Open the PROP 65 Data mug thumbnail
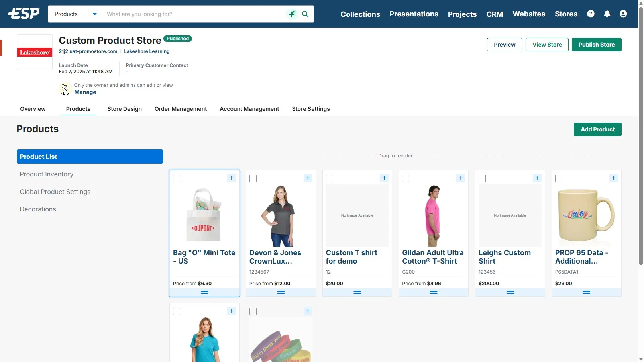Viewport: 644px width, 362px height. tap(586, 215)
